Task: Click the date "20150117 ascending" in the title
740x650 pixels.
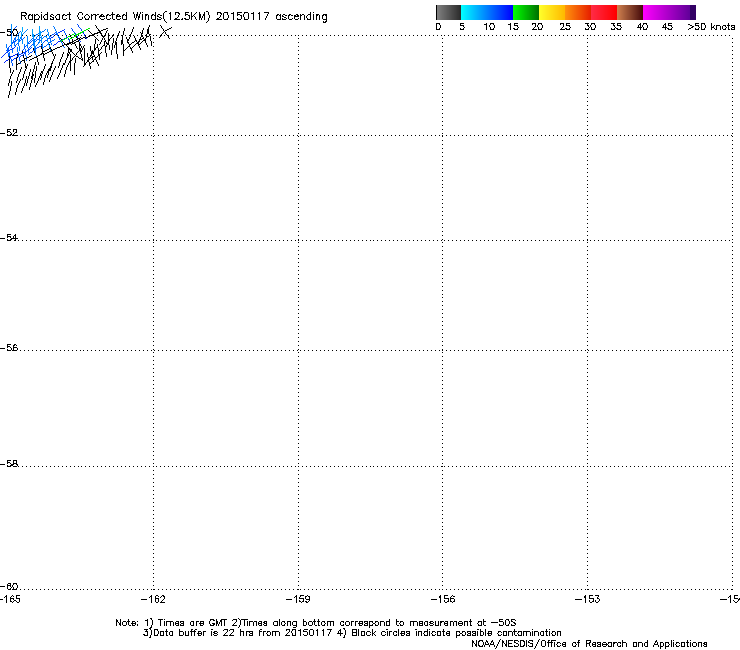Action: coord(271,17)
